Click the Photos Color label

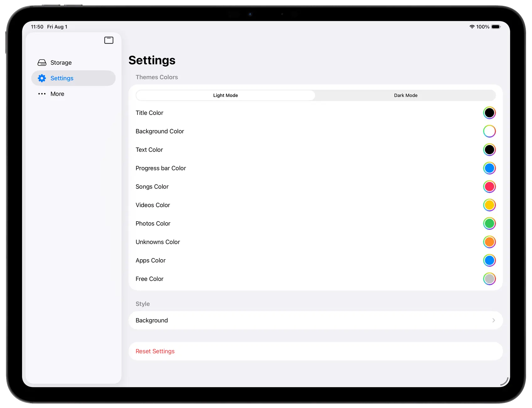tap(153, 223)
